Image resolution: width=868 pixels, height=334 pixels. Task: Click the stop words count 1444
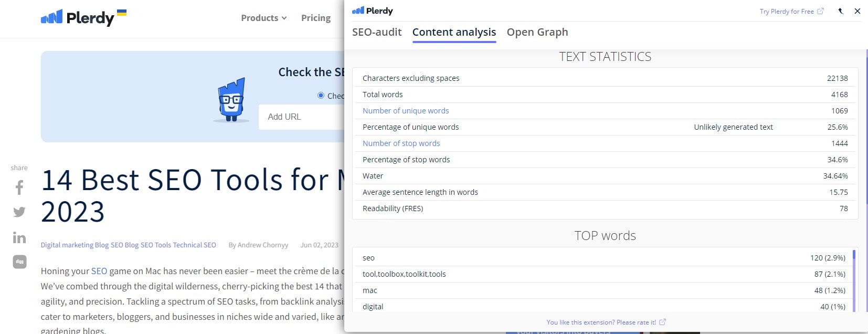[x=840, y=143]
